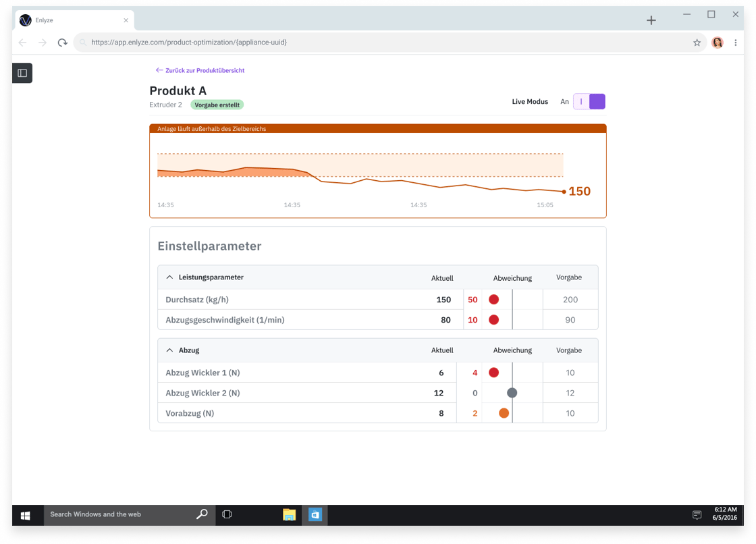This screenshot has height=544, width=756.
Task: Collapse the Abzug section chevron
Action: pos(169,350)
